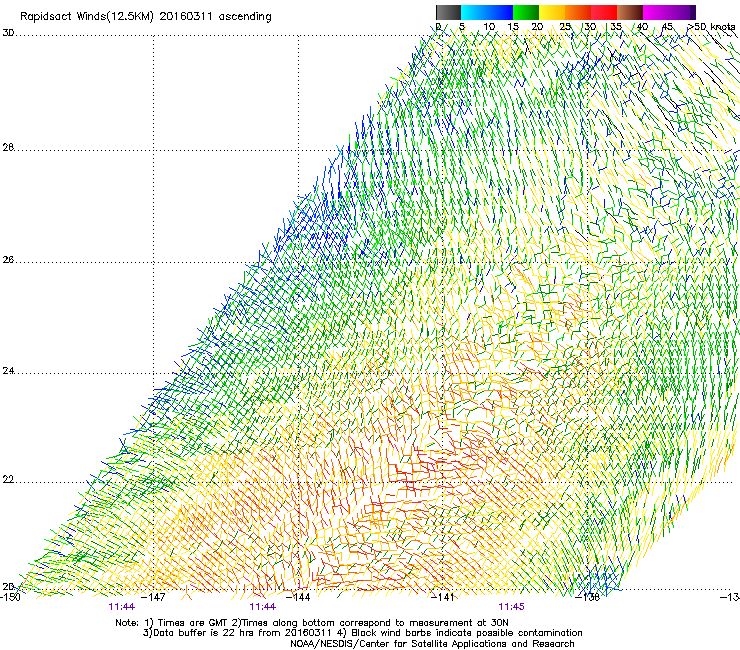Select the yellow 20-25 knots legend segment

pyautogui.click(x=552, y=12)
